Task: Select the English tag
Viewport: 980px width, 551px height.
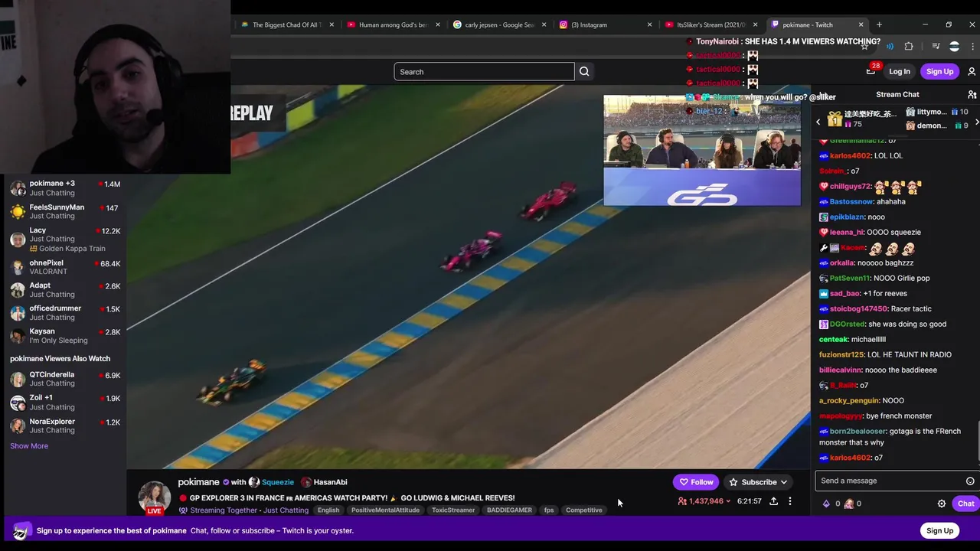Action: point(328,510)
